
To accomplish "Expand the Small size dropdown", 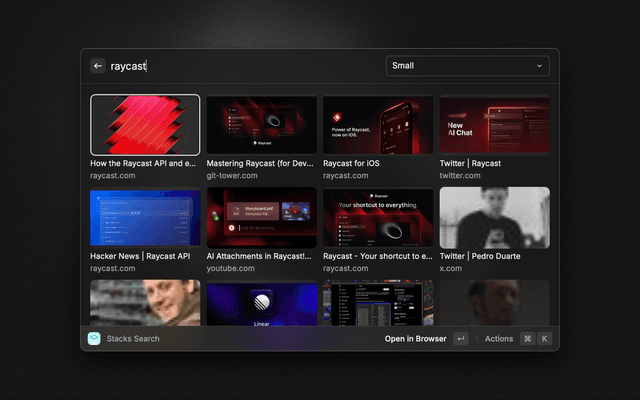I will 466,66.
